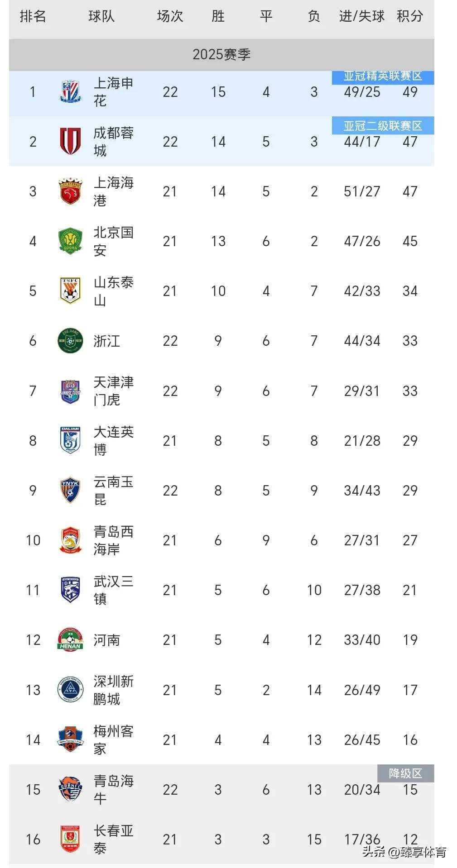Click the 降级区 relegation zone label
The image size is (457, 868).
[405, 773]
